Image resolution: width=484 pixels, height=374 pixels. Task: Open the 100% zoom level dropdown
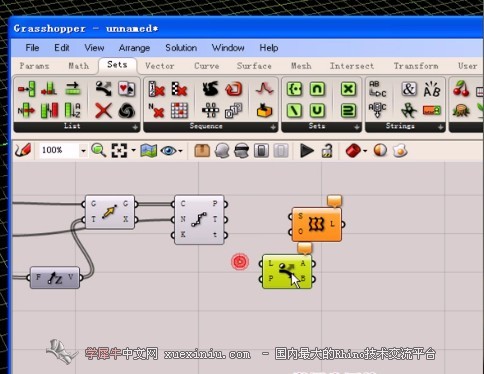pyautogui.click(x=83, y=151)
